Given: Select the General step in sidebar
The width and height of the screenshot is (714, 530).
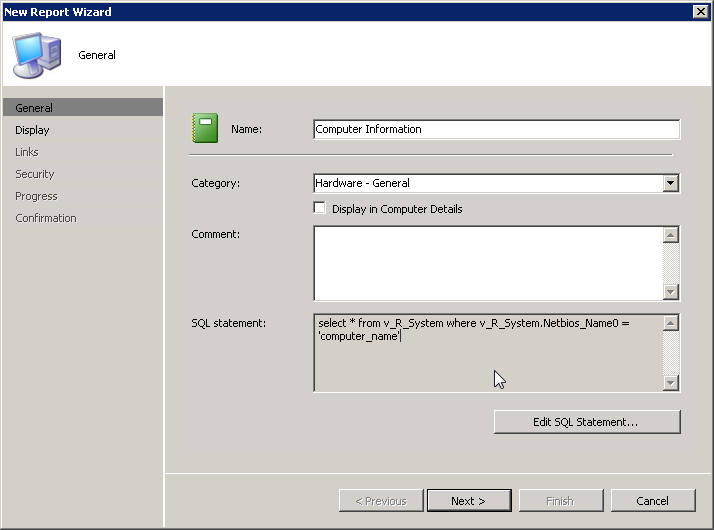Looking at the screenshot, I should (x=82, y=107).
